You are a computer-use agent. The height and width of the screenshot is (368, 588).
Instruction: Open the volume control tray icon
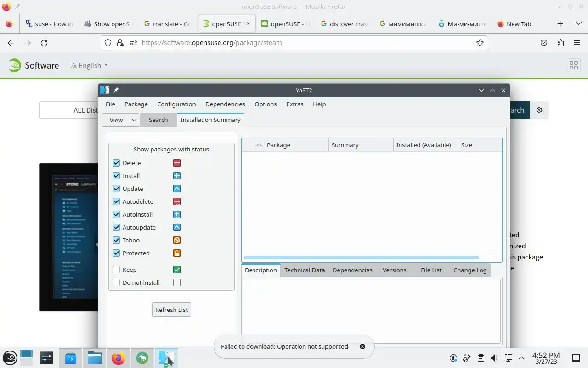pos(494,358)
